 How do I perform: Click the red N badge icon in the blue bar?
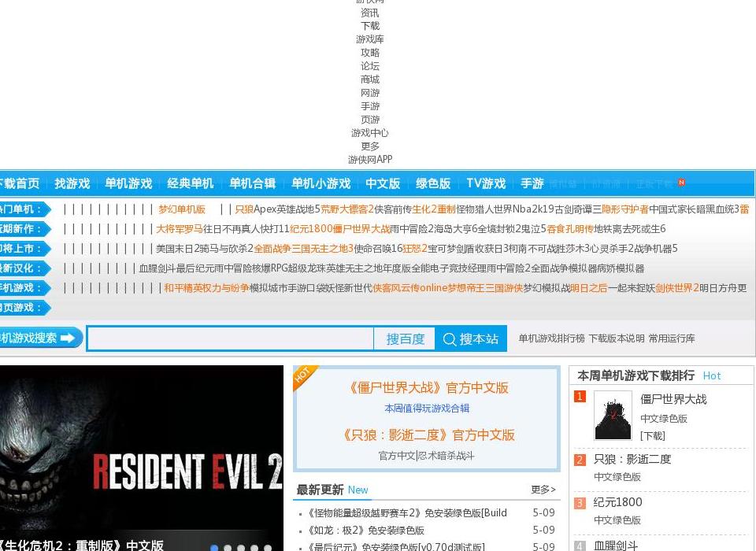pos(681,182)
